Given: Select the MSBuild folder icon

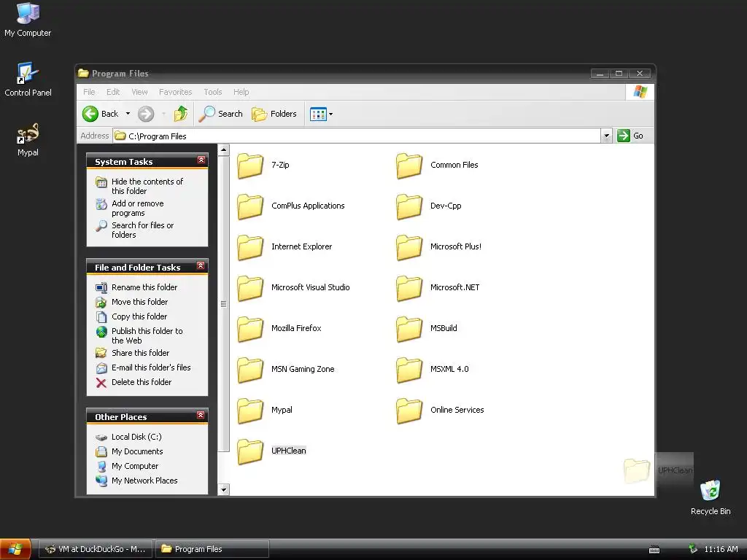Looking at the screenshot, I should tap(409, 329).
